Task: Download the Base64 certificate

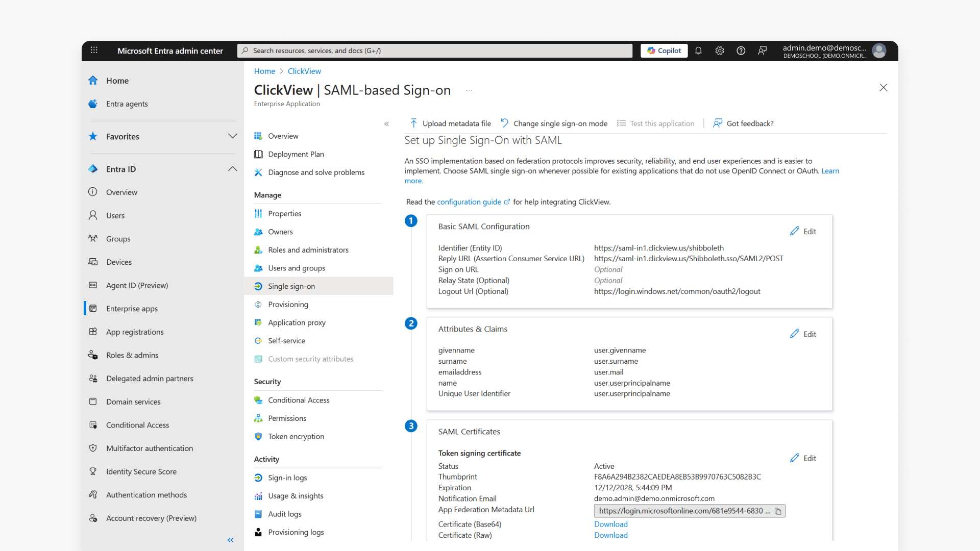Action: [x=610, y=524]
